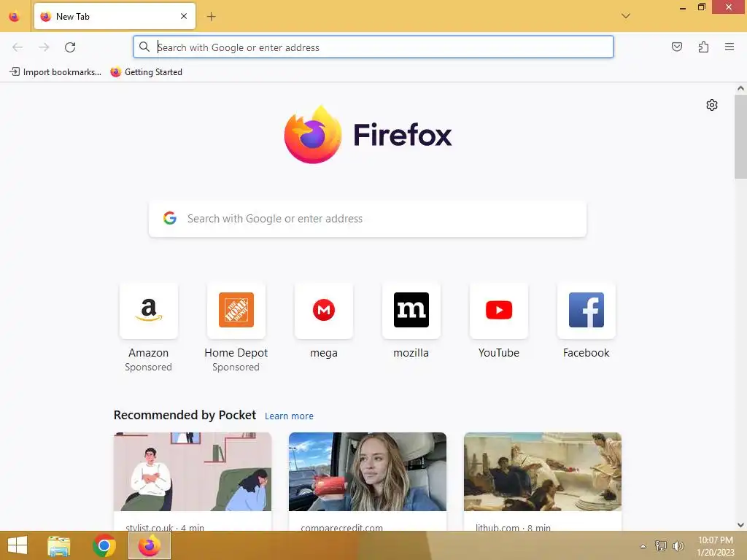The image size is (747, 560).
Task: Open the Windows Start menu
Action: [18, 545]
